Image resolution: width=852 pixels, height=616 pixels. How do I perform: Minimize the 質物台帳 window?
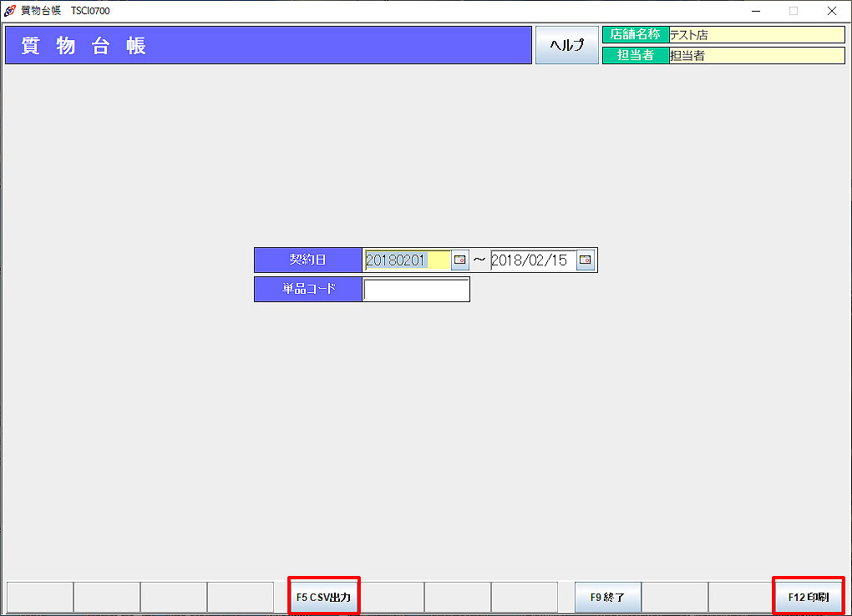click(756, 11)
